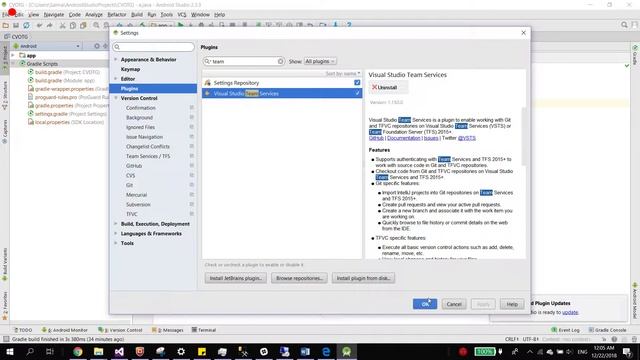640x360 pixels.
Task: Click the Save All toolbar icon
Action: (x=16, y=25)
